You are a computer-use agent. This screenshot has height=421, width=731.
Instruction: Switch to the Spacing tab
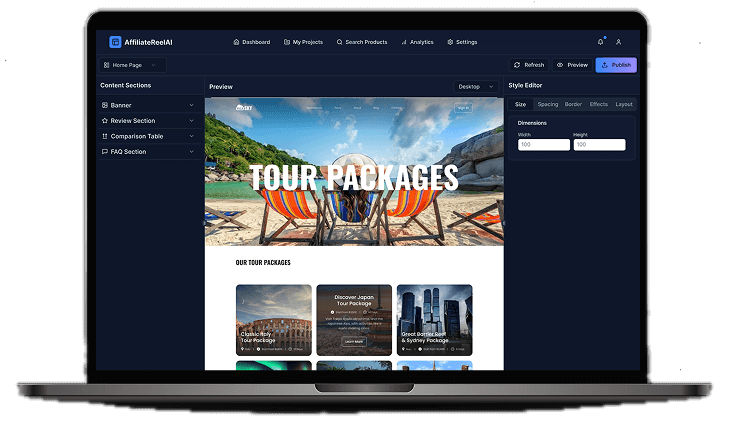548,104
